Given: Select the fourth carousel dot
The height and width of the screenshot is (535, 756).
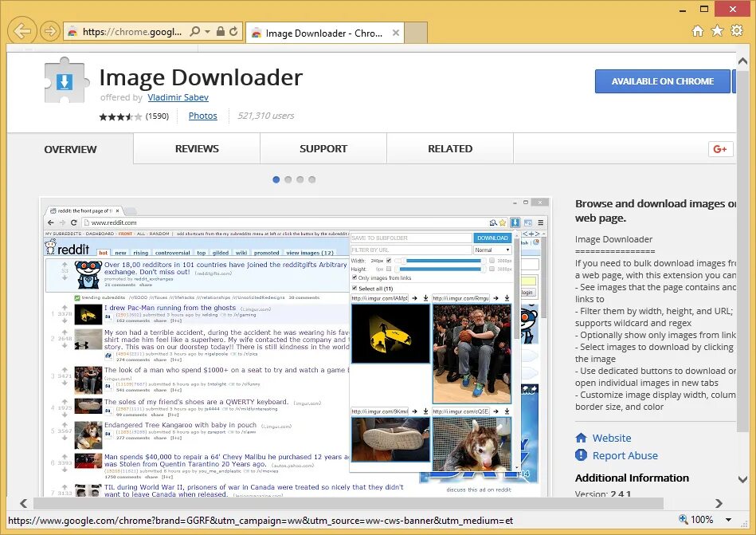Looking at the screenshot, I should click(x=312, y=179).
